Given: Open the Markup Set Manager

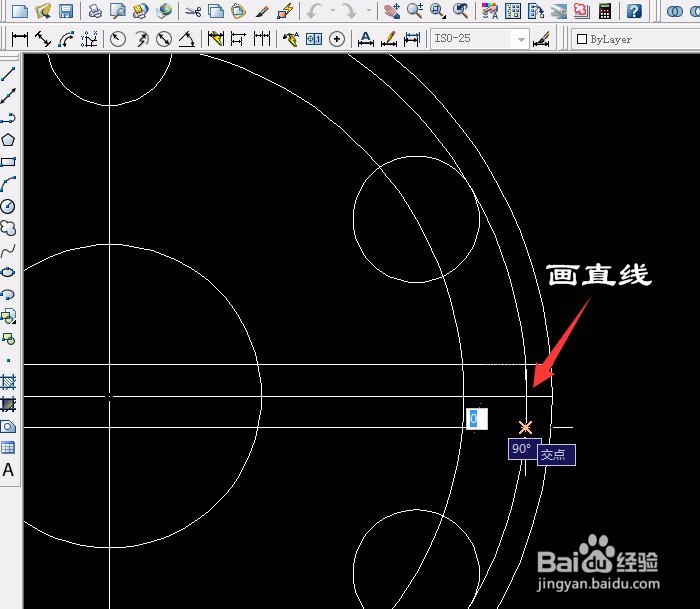Looking at the screenshot, I should (582, 11).
